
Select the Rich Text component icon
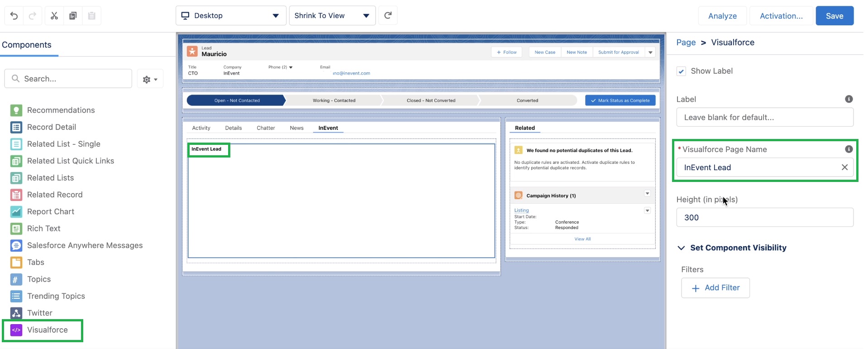click(16, 229)
